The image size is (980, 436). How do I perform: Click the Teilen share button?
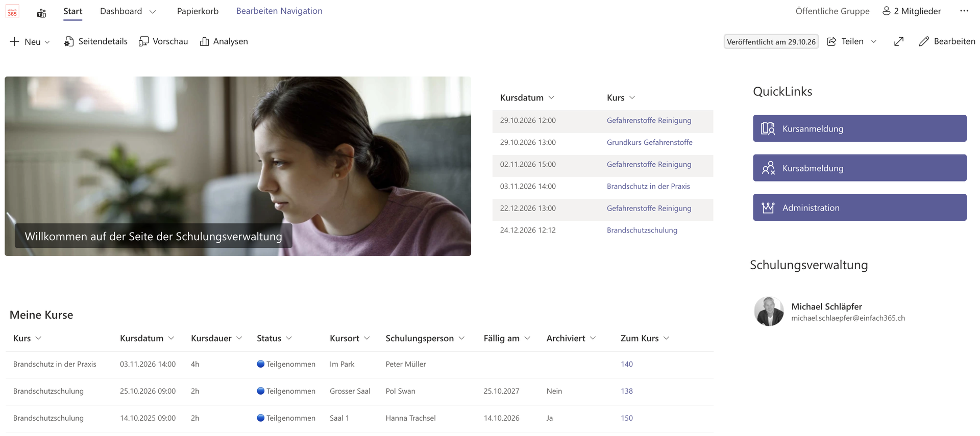pyautogui.click(x=846, y=41)
